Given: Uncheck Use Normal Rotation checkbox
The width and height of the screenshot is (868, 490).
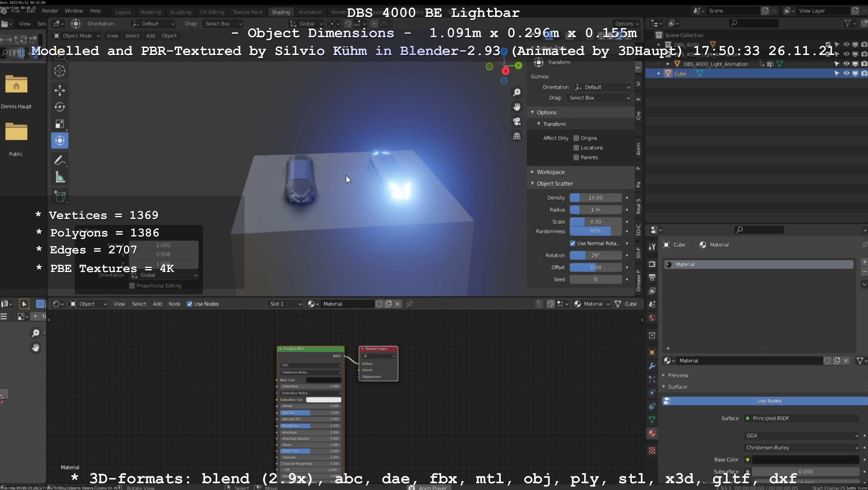Looking at the screenshot, I should pyautogui.click(x=572, y=243).
